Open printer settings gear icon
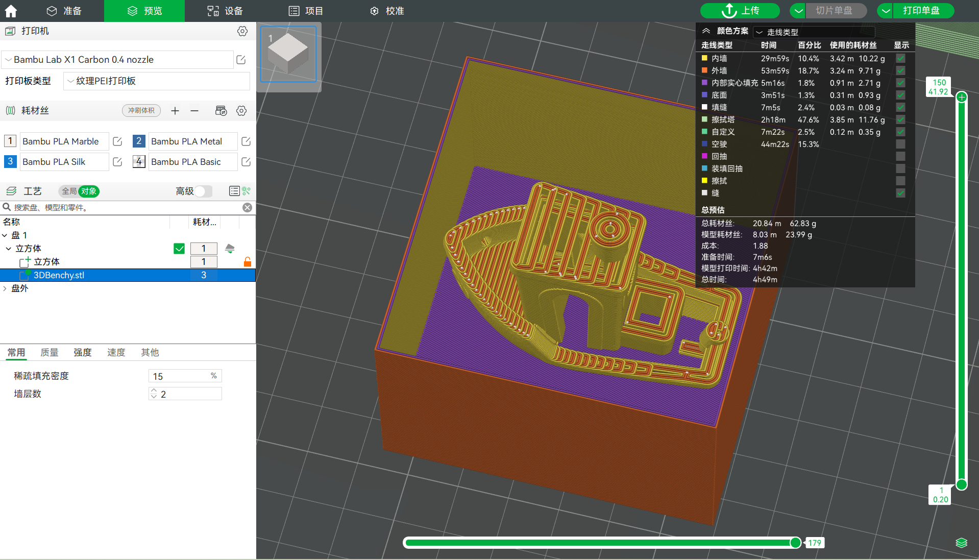This screenshot has height=560, width=979. click(242, 31)
